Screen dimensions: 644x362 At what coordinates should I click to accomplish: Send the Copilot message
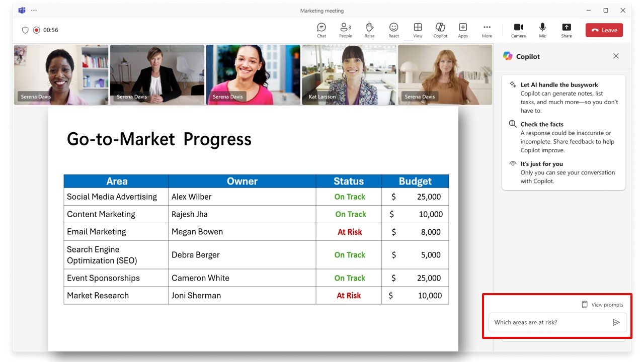point(616,322)
